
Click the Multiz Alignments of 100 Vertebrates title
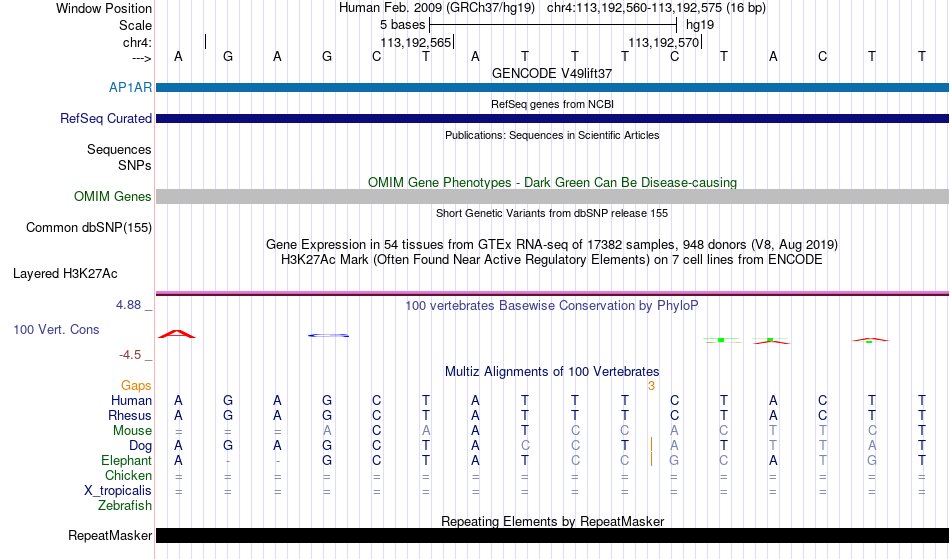(x=552, y=371)
